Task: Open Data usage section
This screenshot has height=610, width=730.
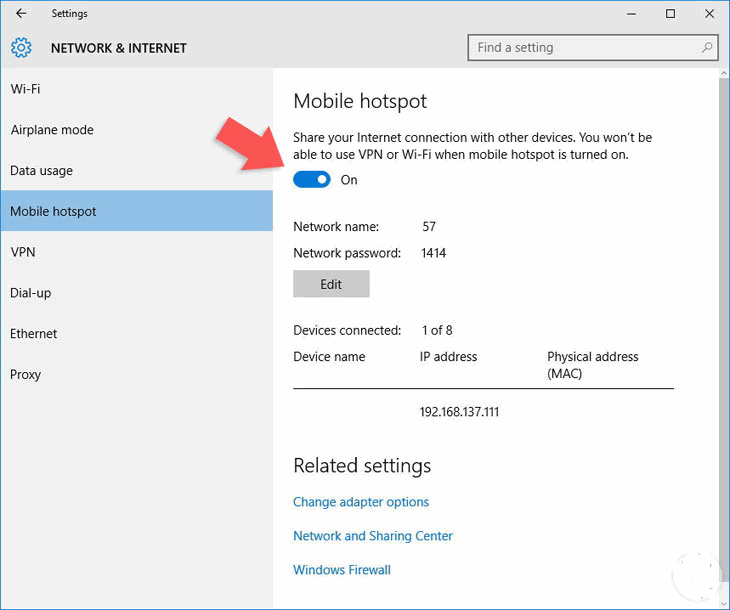Action: [136, 170]
